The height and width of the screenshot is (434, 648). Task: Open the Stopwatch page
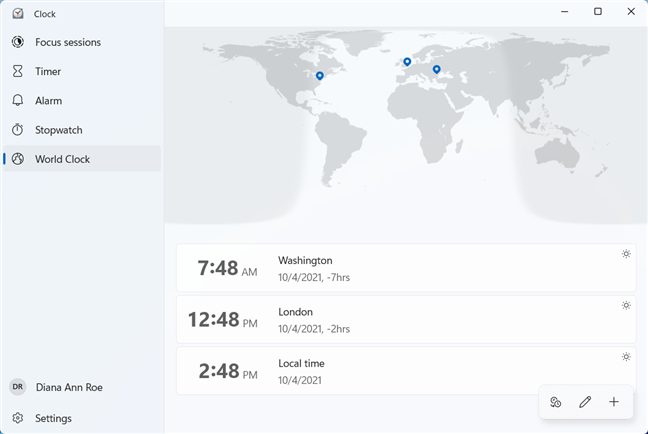pos(58,129)
